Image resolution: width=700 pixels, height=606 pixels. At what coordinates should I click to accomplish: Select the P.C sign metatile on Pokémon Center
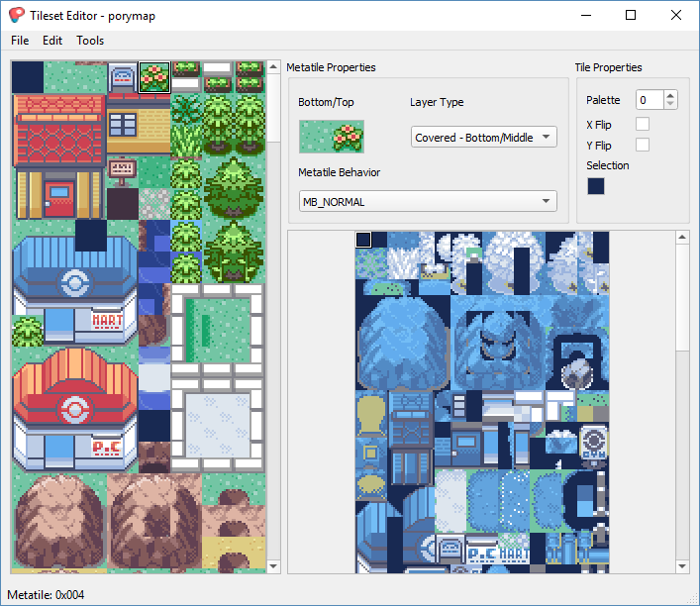tap(107, 447)
